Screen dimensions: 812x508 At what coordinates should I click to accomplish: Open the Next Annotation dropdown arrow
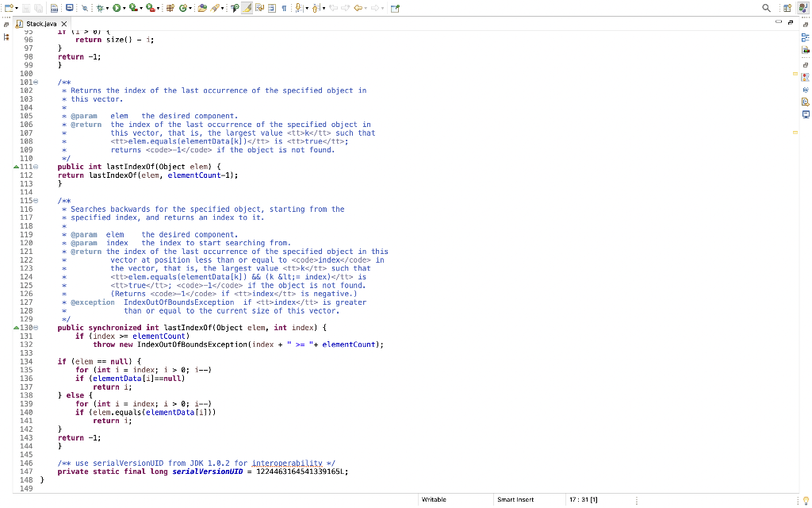(x=307, y=8)
